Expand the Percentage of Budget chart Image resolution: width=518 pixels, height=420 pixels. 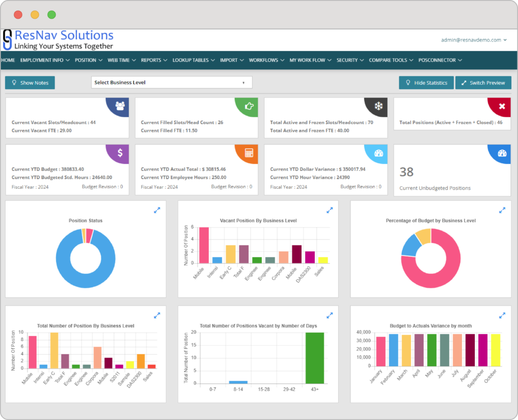click(502, 210)
